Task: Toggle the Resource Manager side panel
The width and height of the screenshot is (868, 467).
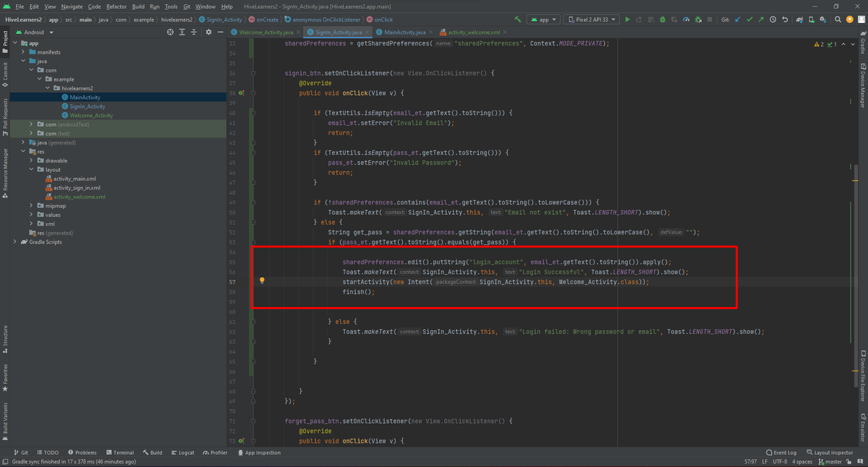Action: point(5,174)
